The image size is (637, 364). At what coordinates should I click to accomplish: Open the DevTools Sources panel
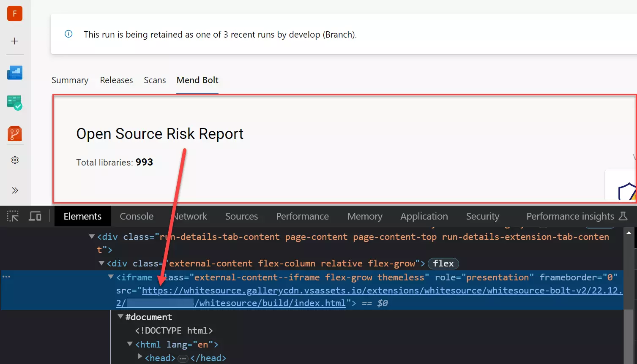241,216
